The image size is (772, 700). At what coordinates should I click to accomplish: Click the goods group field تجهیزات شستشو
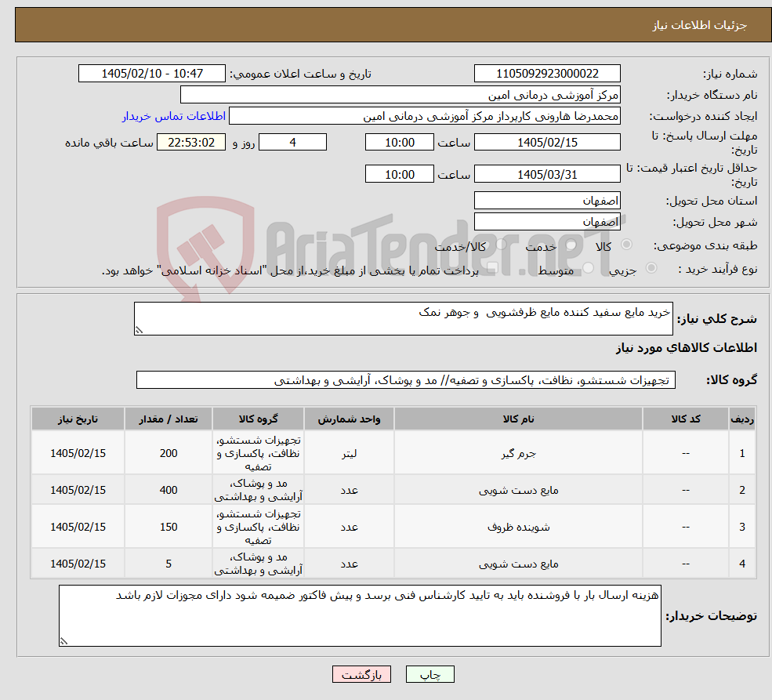(406, 380)
